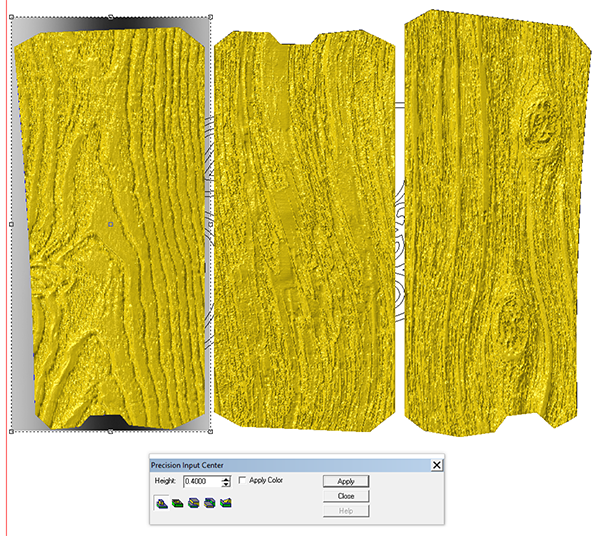
Task: Select the Merge Lowest relief mode icon
Action: (210, 503)
